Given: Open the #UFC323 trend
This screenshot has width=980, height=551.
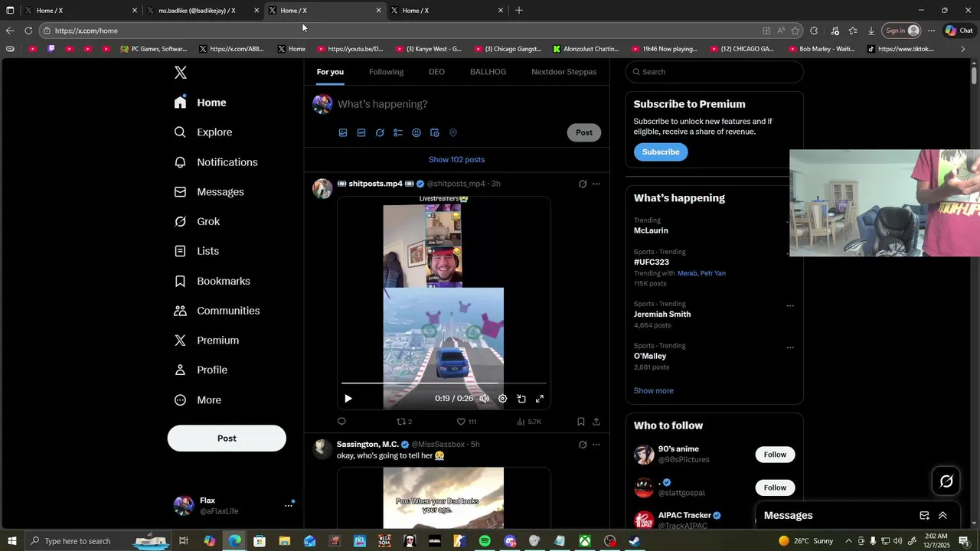Looking at the screenshot, I should 652,262.
